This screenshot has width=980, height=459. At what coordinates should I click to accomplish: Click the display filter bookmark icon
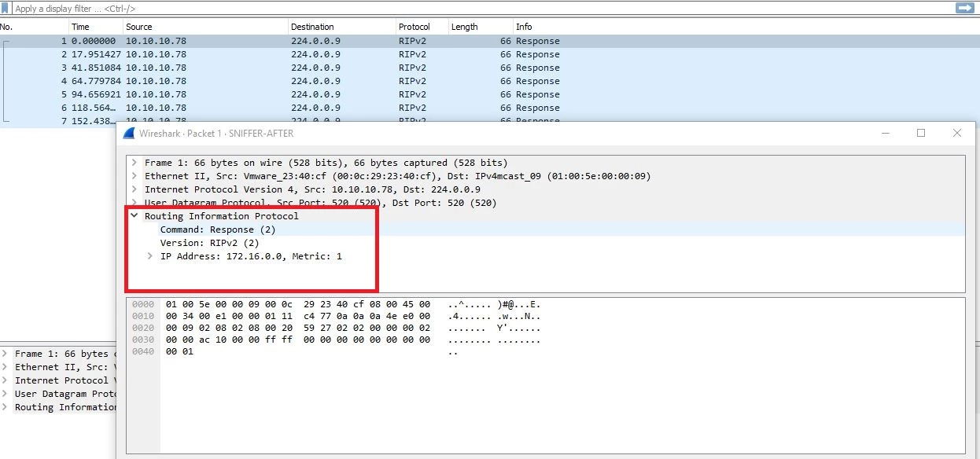[x=6, y=8]
